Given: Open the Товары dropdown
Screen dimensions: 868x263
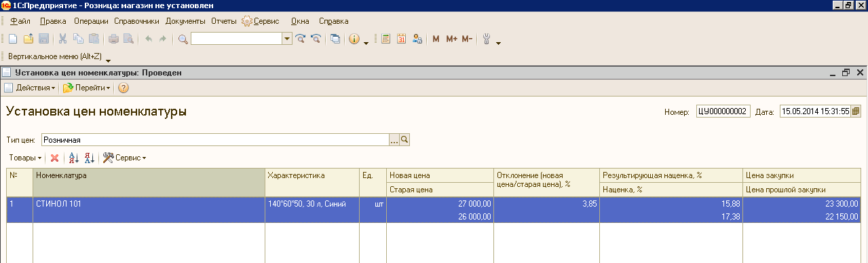Looking at the screenshot, I should (x=26, y=158).
